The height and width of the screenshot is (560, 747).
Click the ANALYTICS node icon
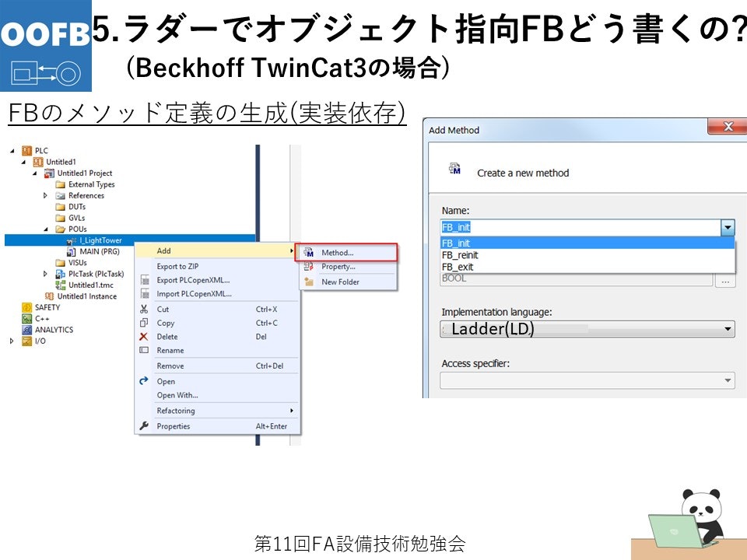26,330
